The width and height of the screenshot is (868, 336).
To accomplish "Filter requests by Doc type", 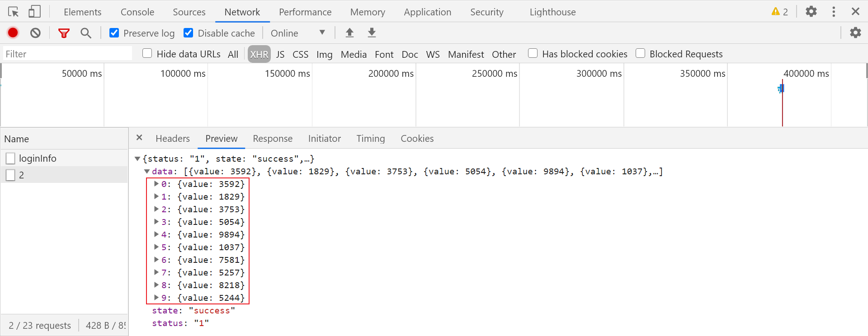I will 410,54.
